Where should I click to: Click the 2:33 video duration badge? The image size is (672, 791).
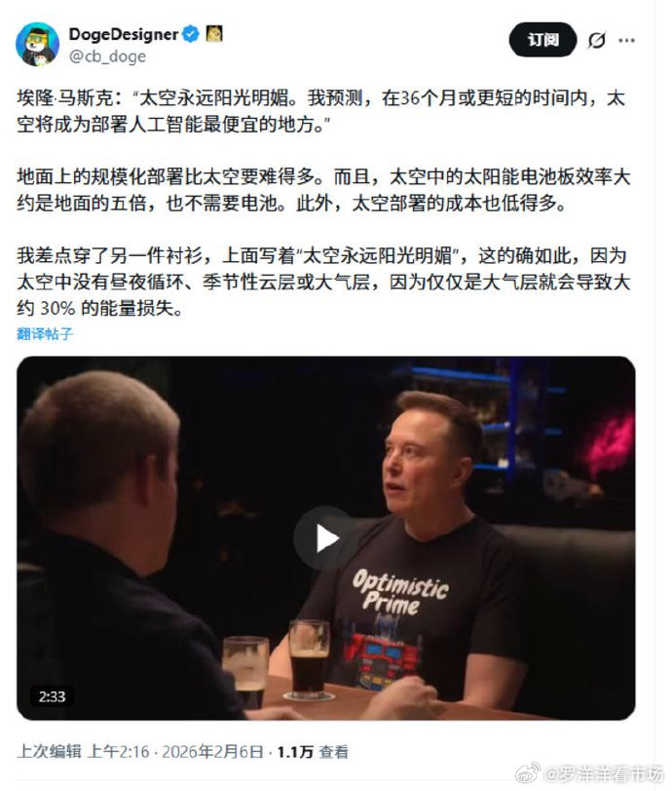(x=52, y=697)
